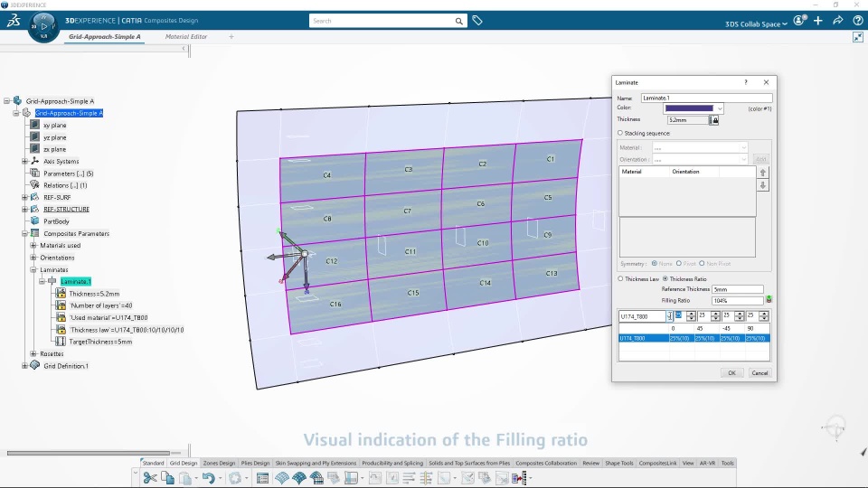Click the purple laminate color swatch
The width and height of the screenshot is (868, 488).
tap(689, 108)
